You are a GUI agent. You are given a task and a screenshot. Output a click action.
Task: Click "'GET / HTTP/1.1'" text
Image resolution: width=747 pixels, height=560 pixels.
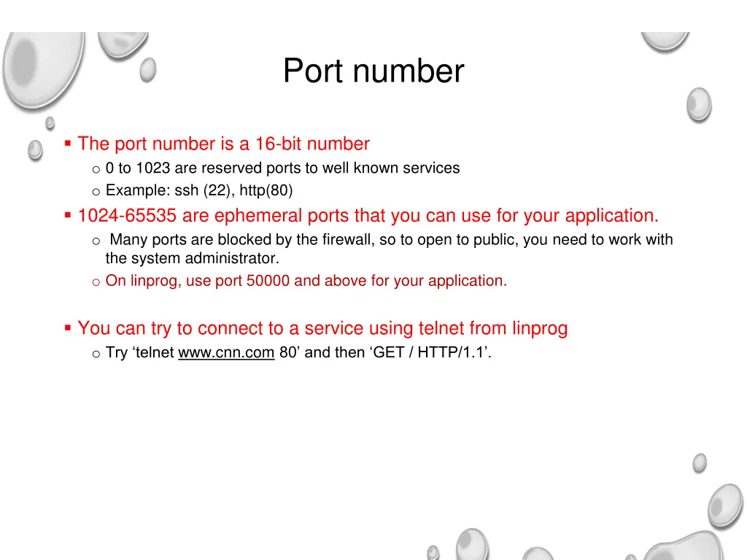pyautogui.click(x=430, y=352)
